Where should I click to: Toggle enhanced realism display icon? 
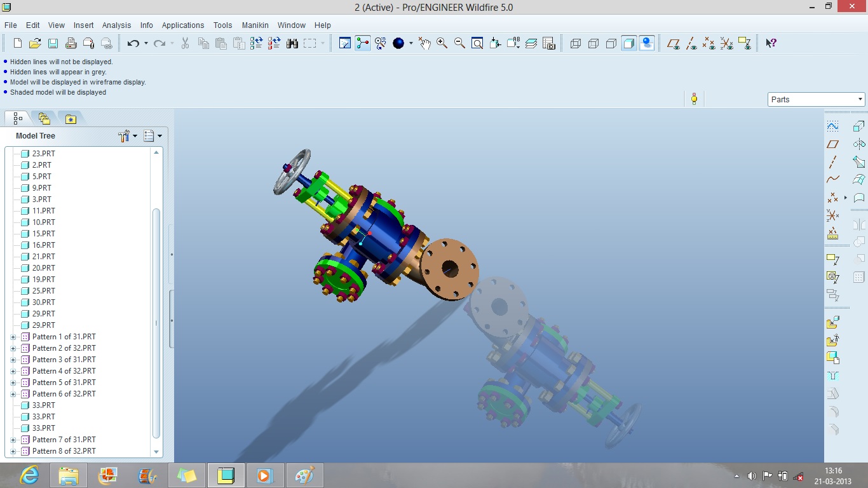647,43
